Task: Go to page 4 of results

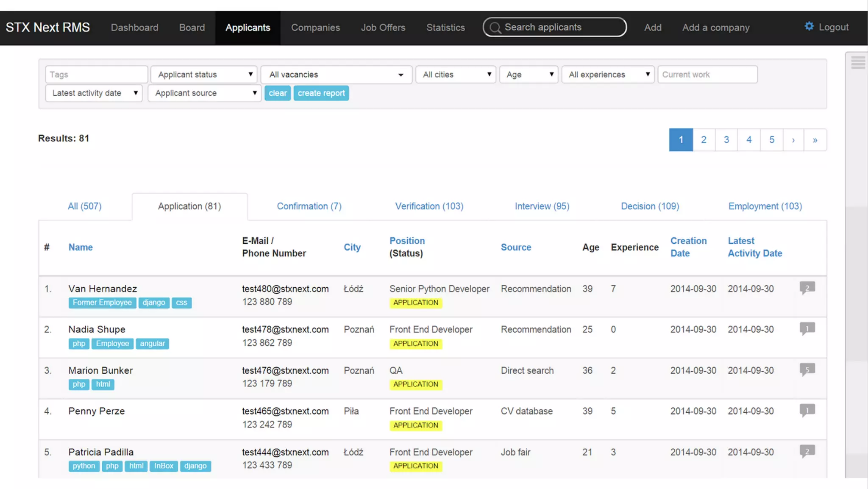Action: 749,140
